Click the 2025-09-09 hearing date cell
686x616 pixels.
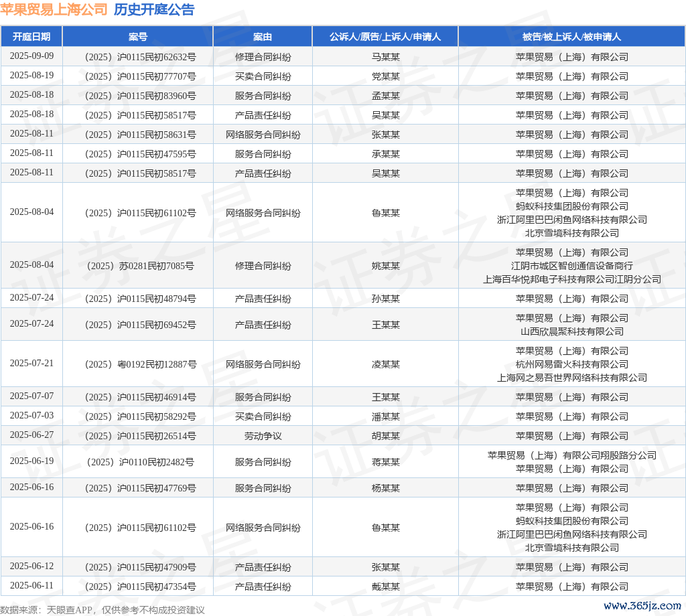31,56
